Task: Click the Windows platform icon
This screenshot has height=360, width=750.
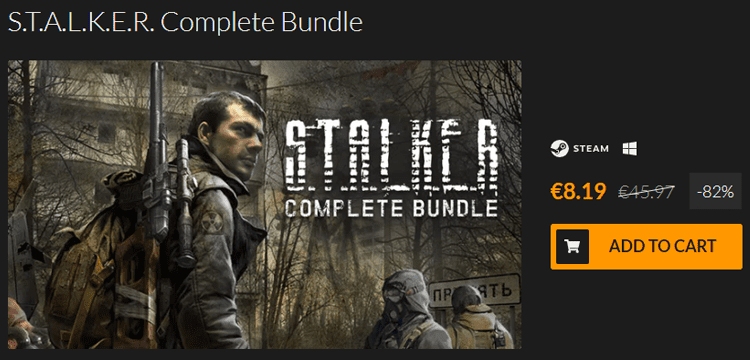Action: pyautogui.click(x=629, y=149)
